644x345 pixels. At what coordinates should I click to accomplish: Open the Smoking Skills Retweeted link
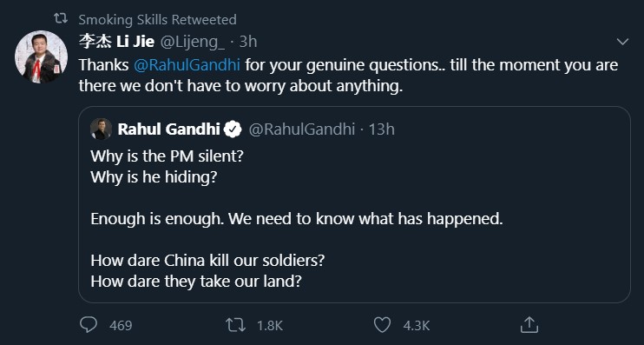click(157, 19)
